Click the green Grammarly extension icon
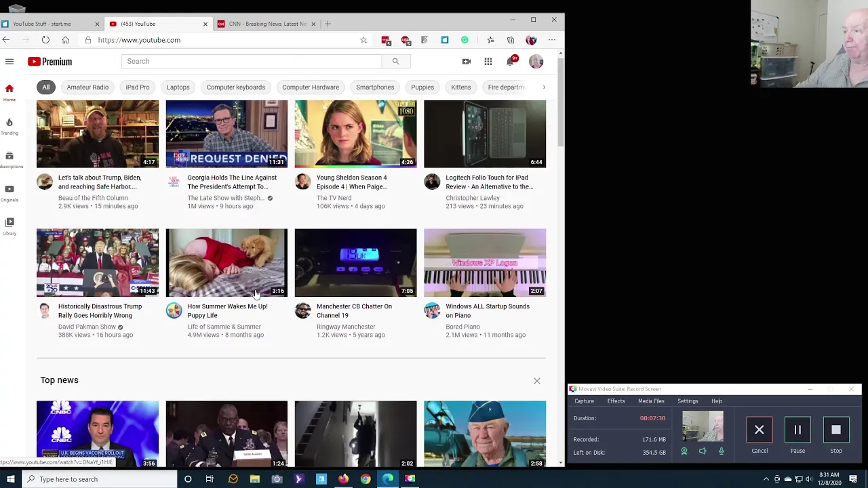This screenshot has height=488, width=868. click(465, 40)
